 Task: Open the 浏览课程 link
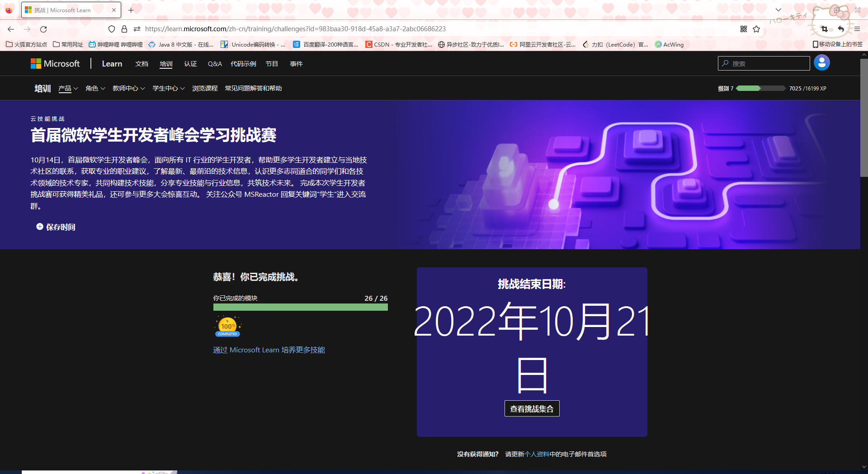coord(205,88)
